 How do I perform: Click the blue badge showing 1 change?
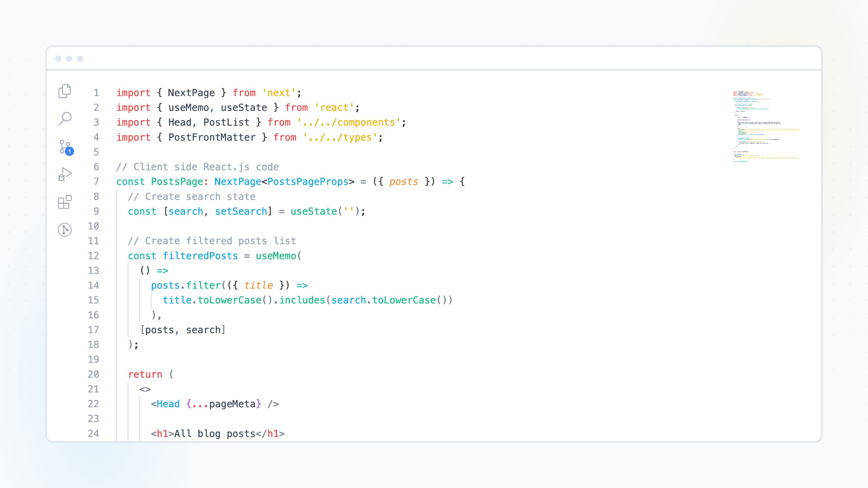click(x=69, y=152)
